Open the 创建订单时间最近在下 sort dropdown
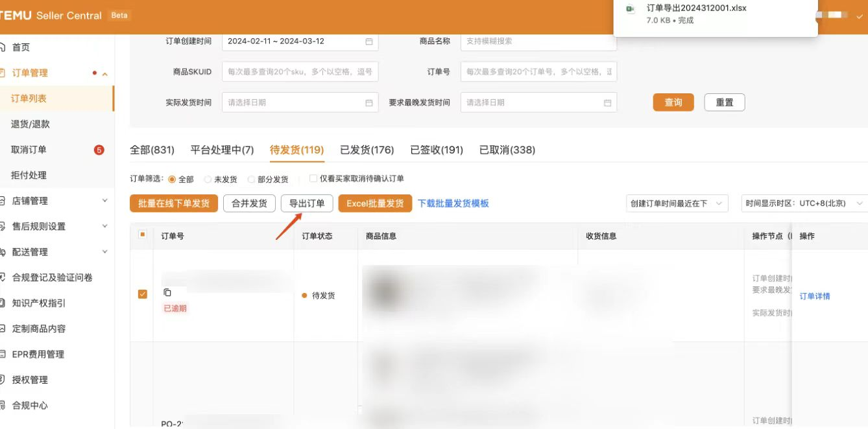Screen dimensions: 868x429 coord(677,203)
